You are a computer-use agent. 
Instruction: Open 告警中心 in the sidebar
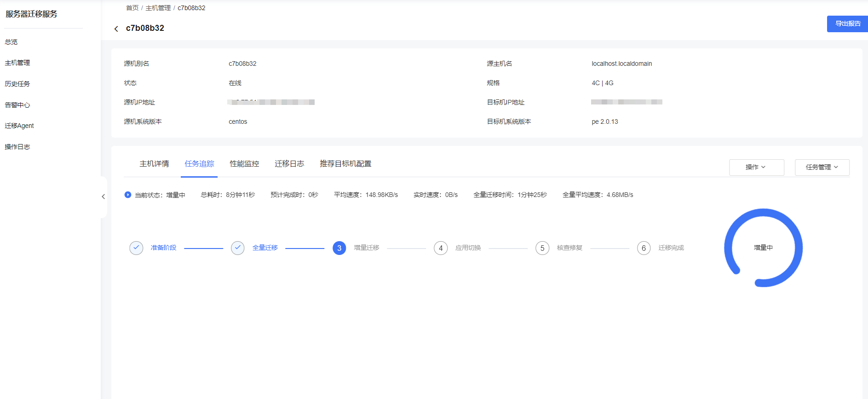click(x=17, y=105)
